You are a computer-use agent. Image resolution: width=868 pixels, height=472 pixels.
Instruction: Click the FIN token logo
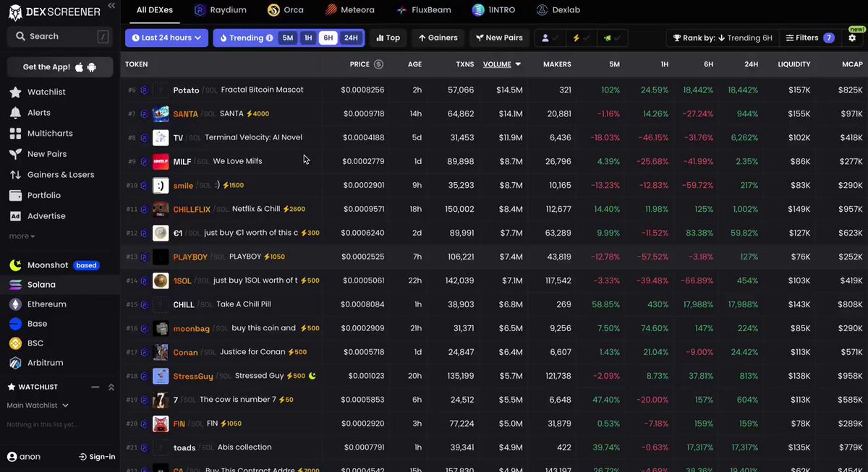[x=161, y=424]
